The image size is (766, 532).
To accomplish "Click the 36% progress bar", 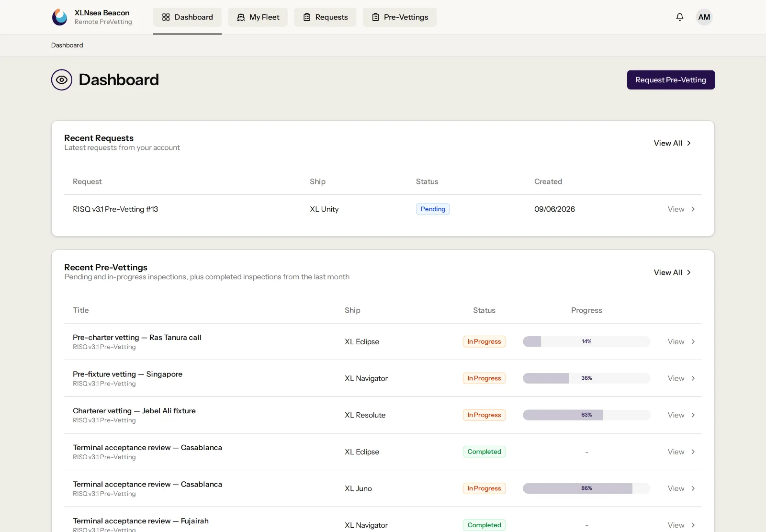I will point(586,378).
